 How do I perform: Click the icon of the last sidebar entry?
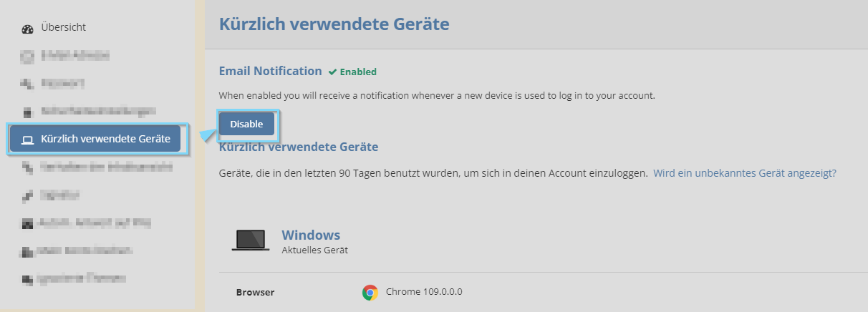(27, 278)
